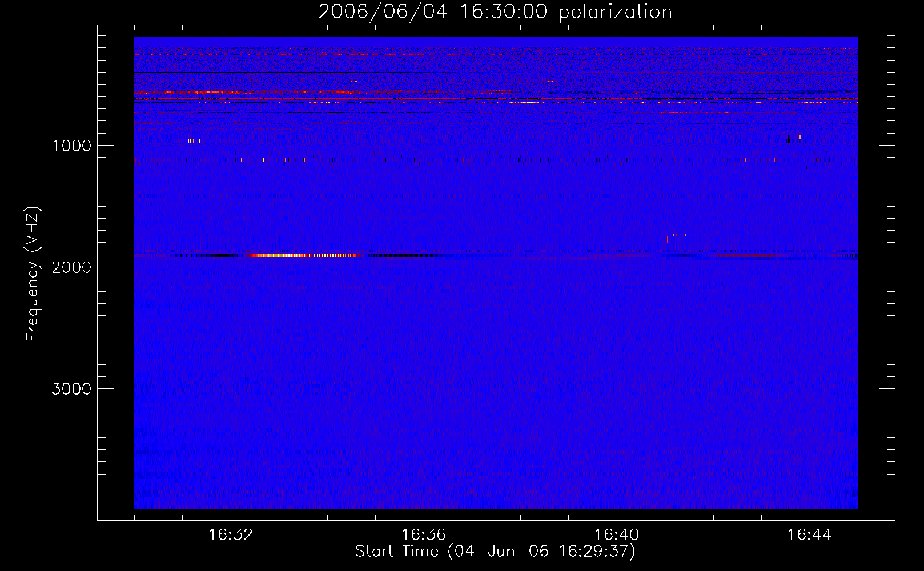924x571 pixels.
Task: Click the 'Frequency (MHZ)' y-axis label
Action: pos(33,274)
